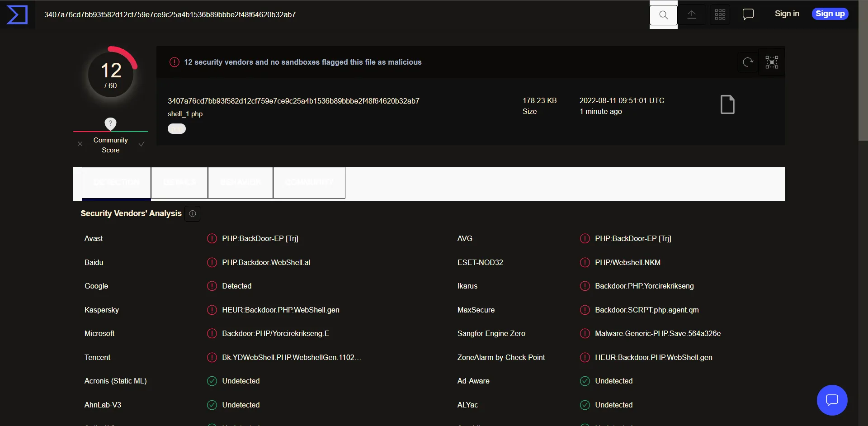This screenshot has height=426, width=868.
Task: Click ESET-NOD32's PHP/Webshell.NKM result
Action: [628, 262]
